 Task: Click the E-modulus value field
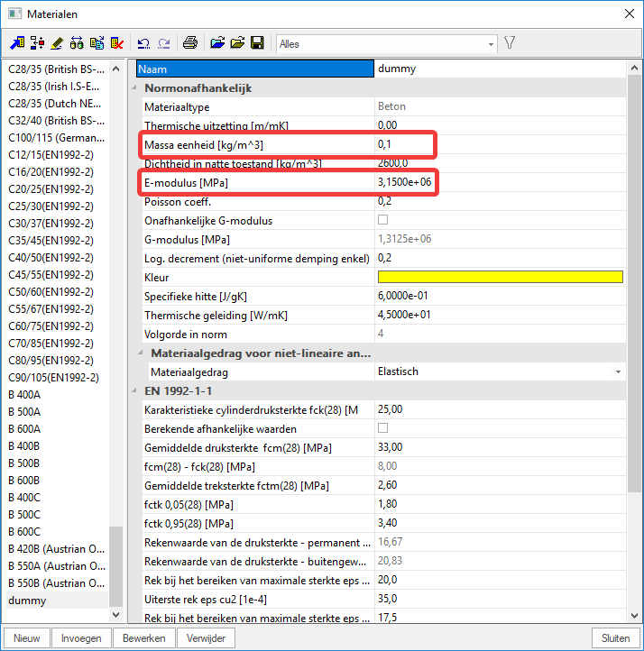[500, 182]
